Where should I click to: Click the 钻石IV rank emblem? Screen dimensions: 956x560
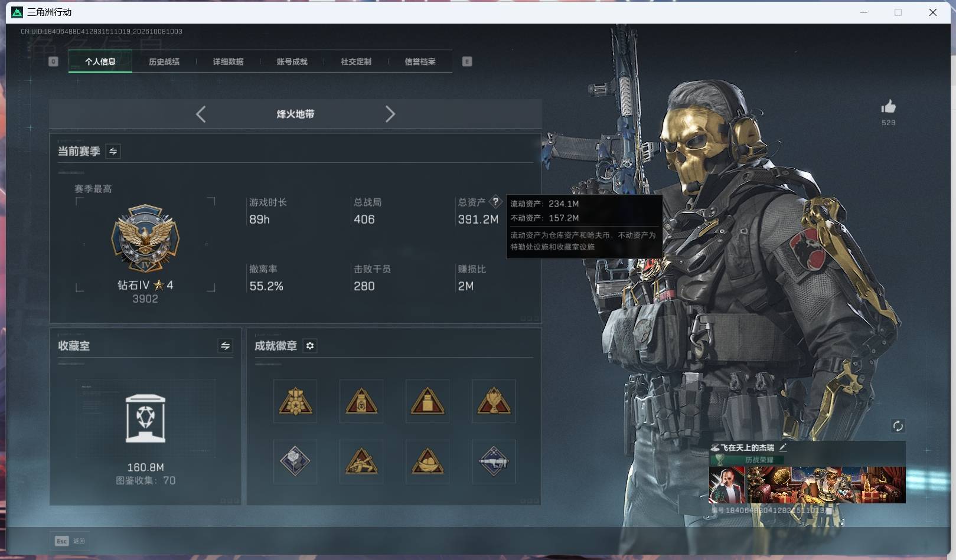pos(145,238)
